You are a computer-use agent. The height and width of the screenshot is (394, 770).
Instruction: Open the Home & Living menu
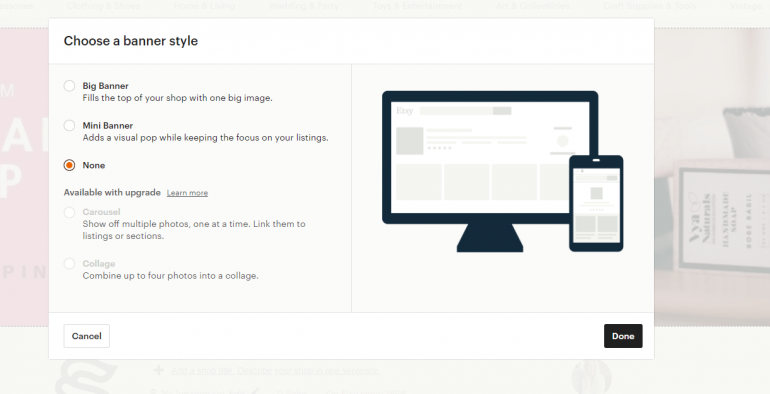tap(204, 6)
